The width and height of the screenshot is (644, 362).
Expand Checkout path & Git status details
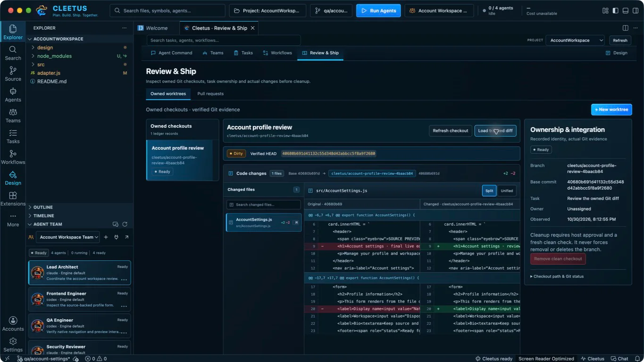[557, 276]
